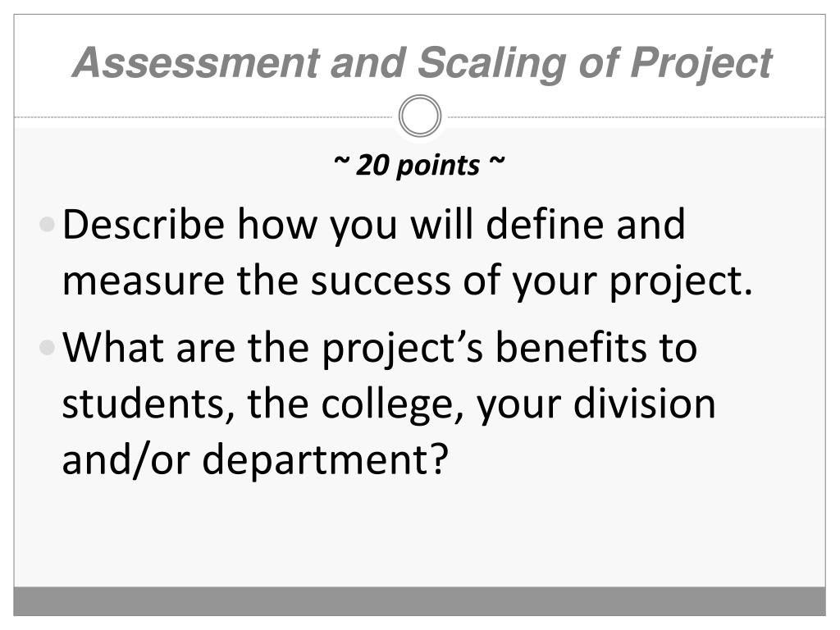This screenshot has width=840, height=630.
Task: Click the phrase 'measure the success' line
Action: (x=257, y=281)
